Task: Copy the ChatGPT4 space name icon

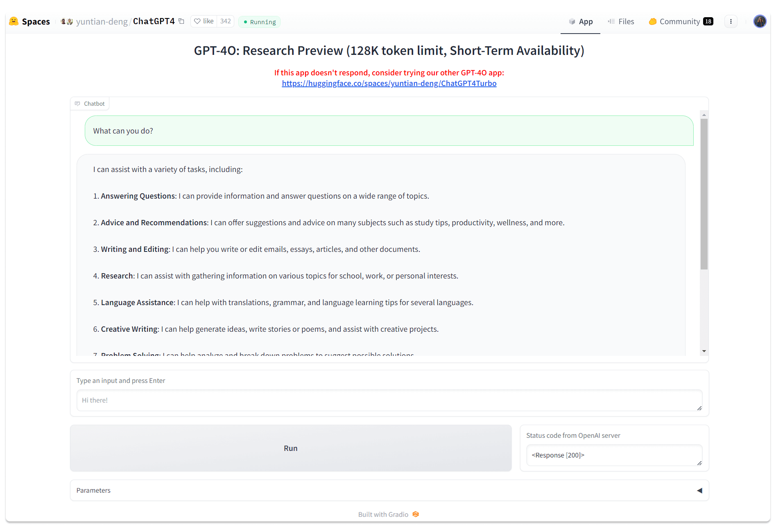Action: click(181, 21)
